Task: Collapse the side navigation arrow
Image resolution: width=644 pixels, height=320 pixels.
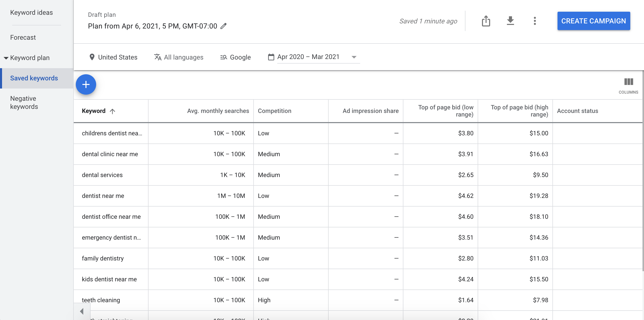Action: [x=82, y=311]
